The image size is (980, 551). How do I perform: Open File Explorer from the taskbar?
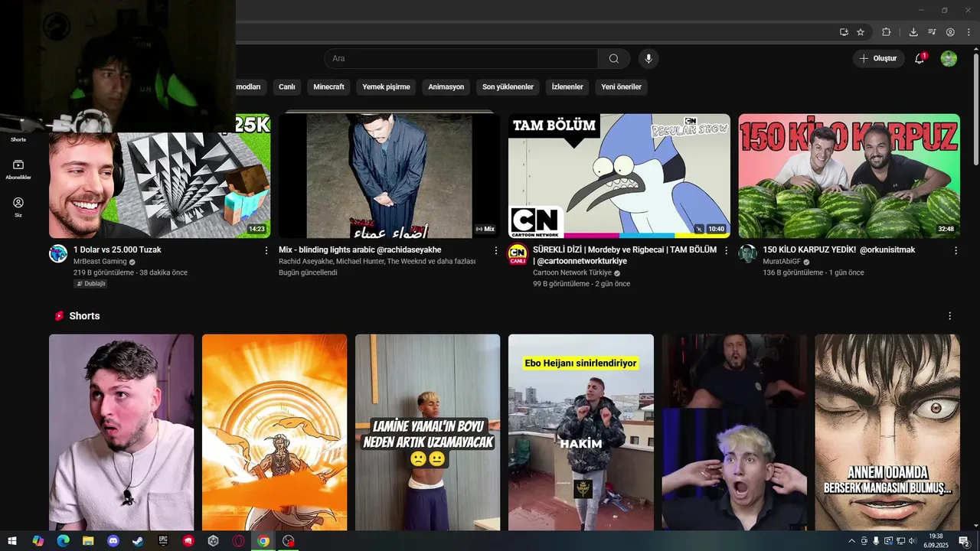[88, 540]
